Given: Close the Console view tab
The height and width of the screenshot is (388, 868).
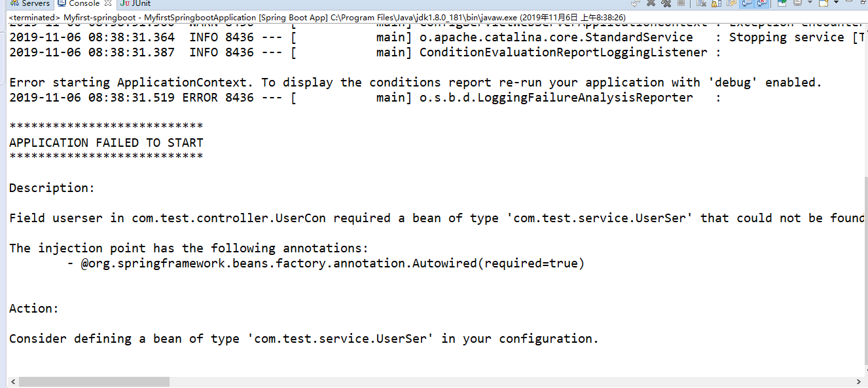Looking at the screenshot, I should click(108, 3).
